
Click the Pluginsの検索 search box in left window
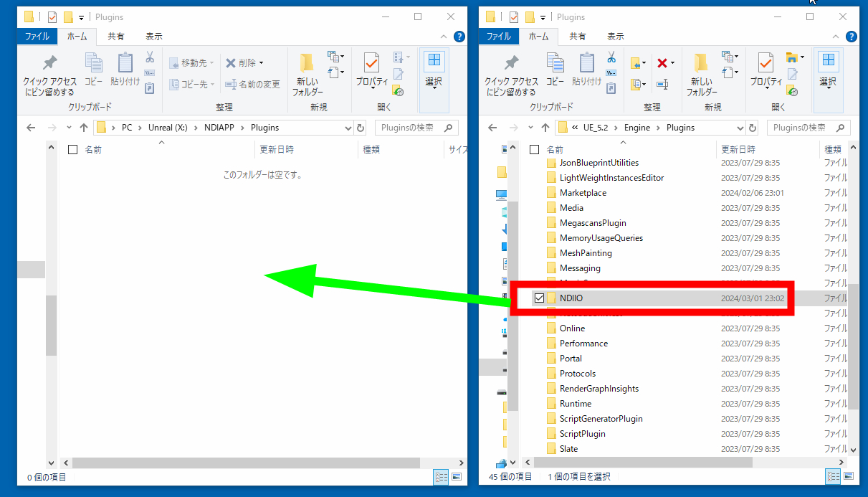(x=410, y=128)
